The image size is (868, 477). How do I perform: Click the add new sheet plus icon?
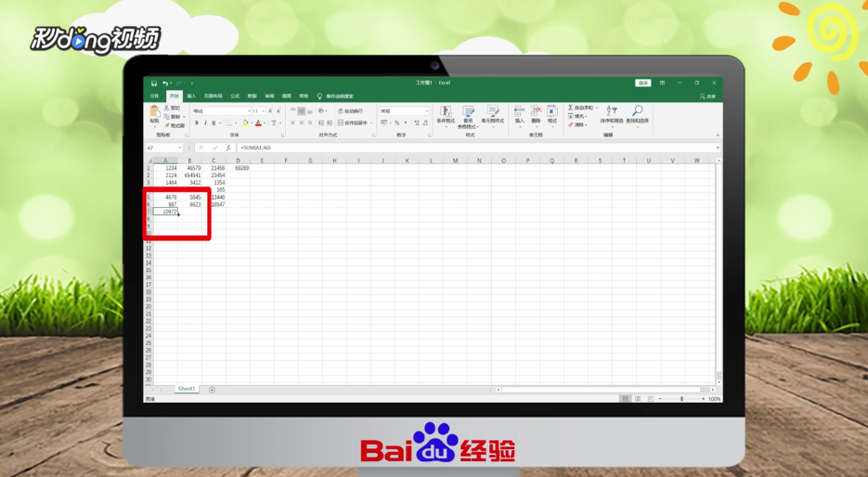(212, 390)
